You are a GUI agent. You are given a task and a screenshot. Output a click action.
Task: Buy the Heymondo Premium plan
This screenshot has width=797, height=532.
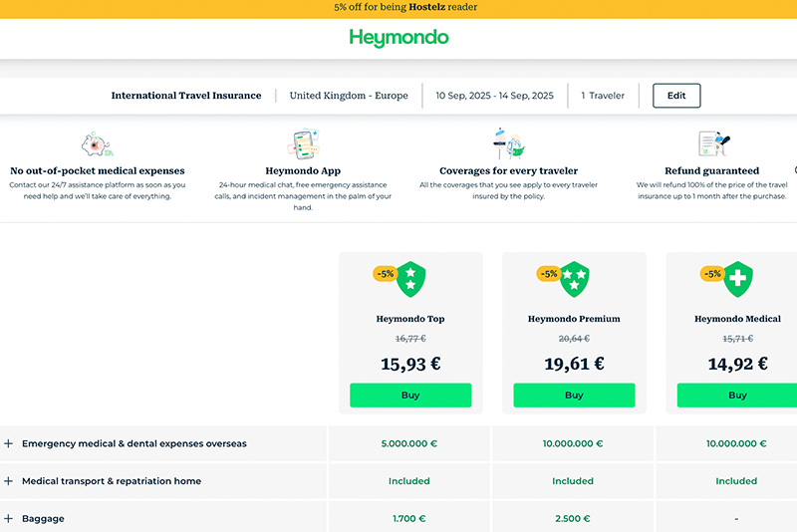point(575,395)
